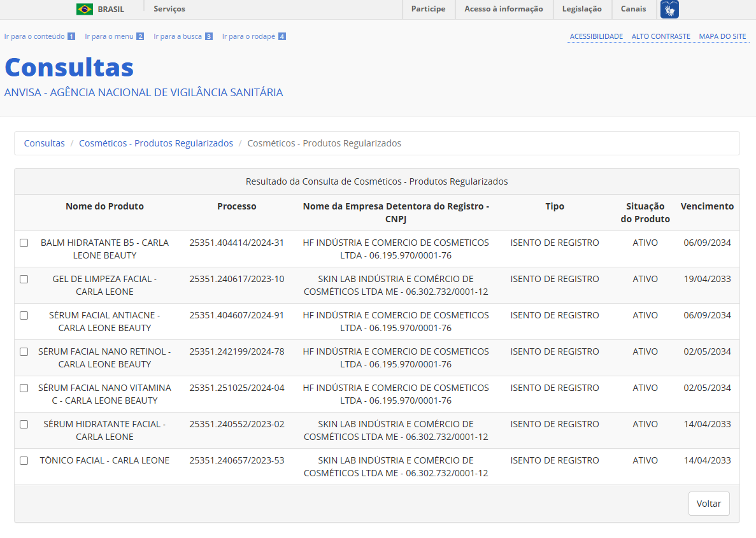Open the VLibras sign language icon
The width and height of the screenshot is (756, 538).
click(x=669, y=9)
